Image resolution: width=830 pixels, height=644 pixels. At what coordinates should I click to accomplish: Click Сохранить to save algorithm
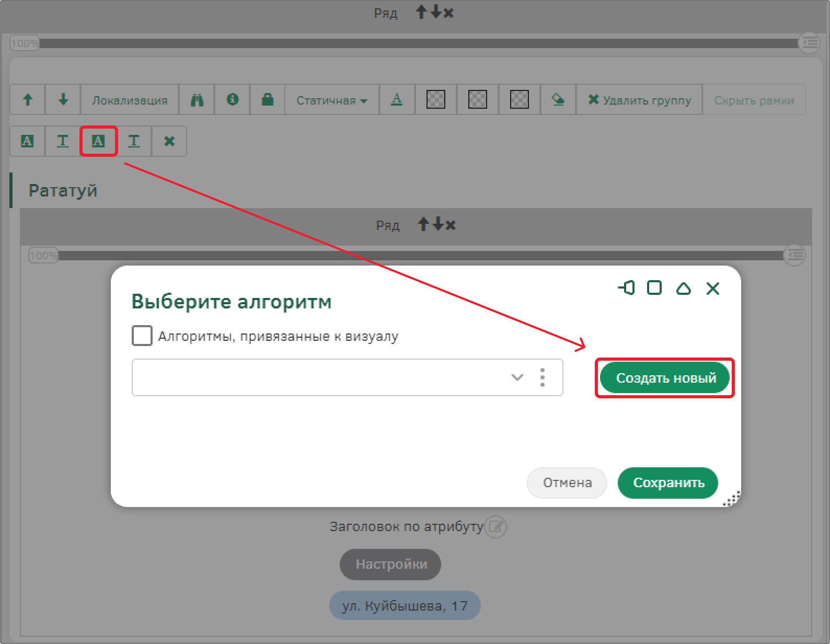pyautogui.click(x=668, y=482)
